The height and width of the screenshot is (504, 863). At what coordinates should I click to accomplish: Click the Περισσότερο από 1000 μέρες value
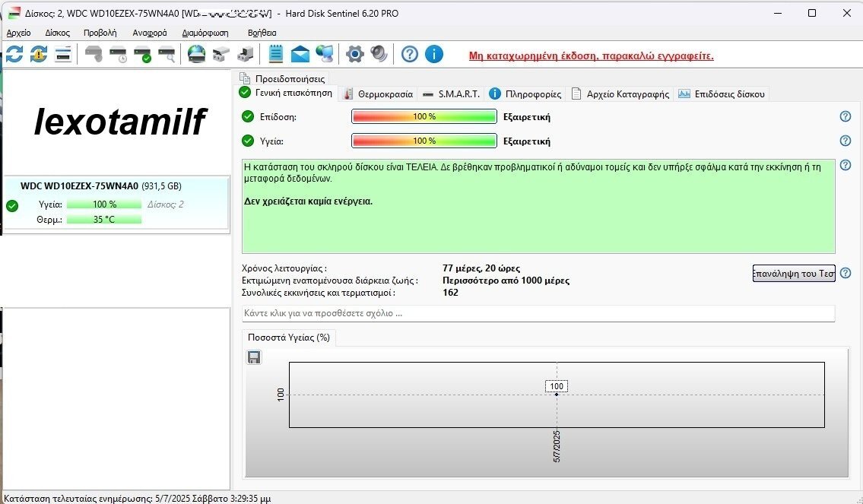tap(506, 281)
